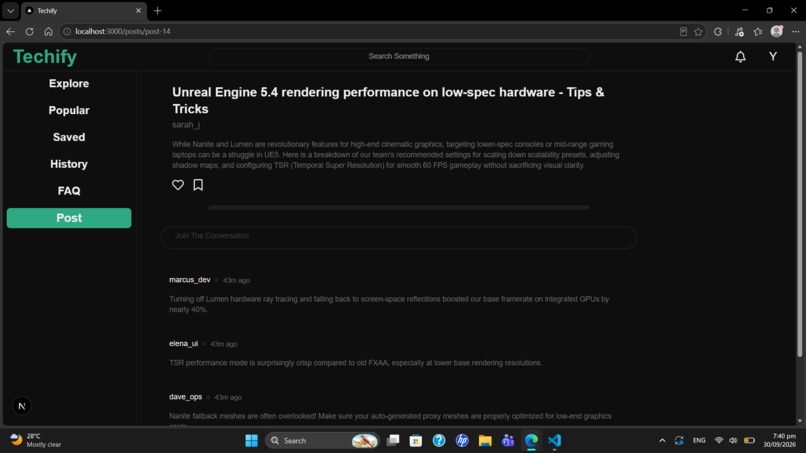
Task: Show hidden system tray icons
Action: point(662,441)
